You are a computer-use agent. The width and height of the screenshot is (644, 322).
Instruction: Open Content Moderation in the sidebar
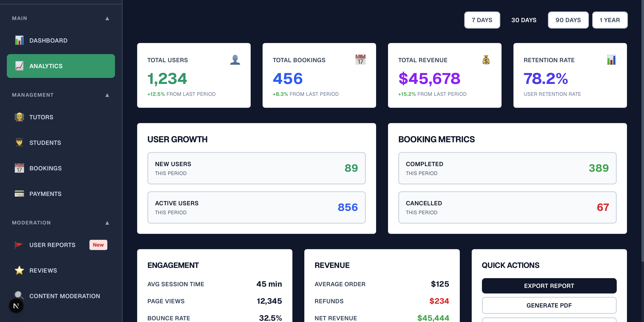(61, 296)
